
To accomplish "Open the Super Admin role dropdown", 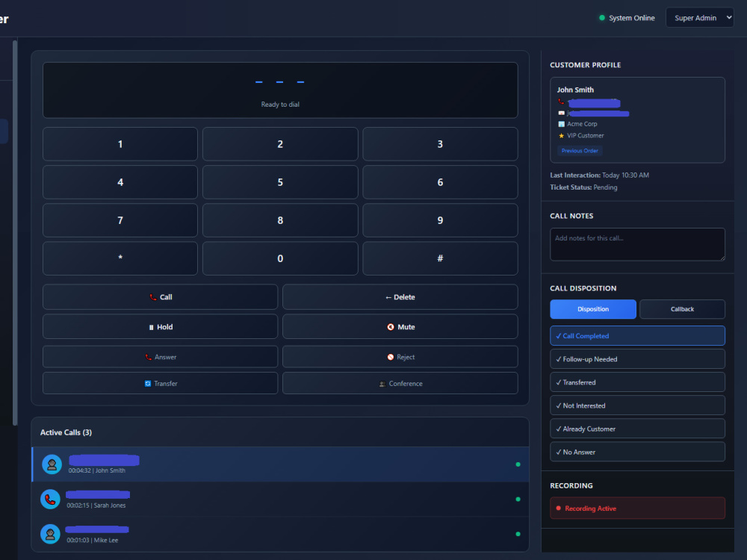I will click(x=699, y=18).
